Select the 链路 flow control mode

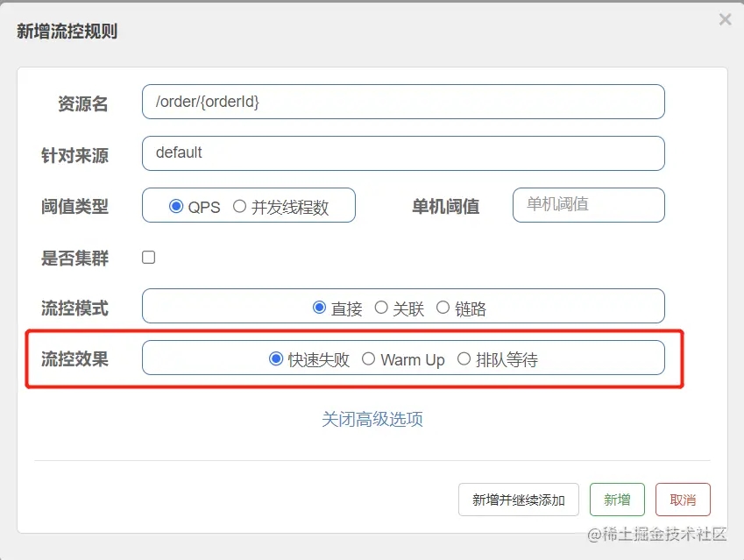click(x=443, y=307)
